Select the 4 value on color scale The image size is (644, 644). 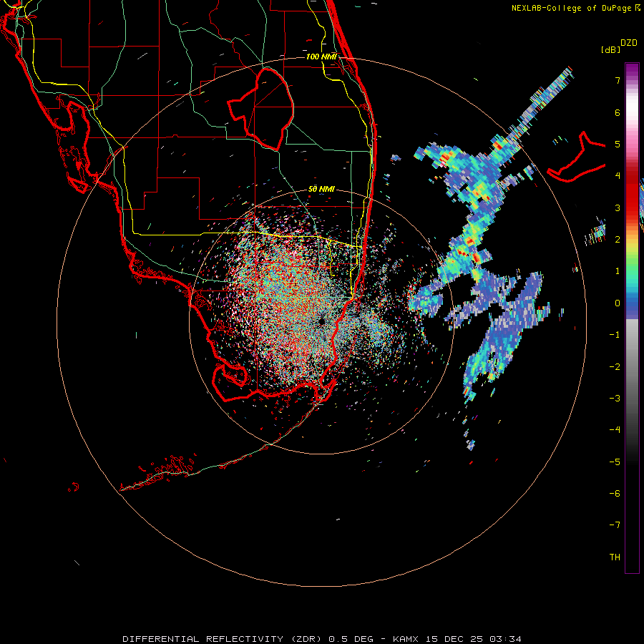(618, 176)
